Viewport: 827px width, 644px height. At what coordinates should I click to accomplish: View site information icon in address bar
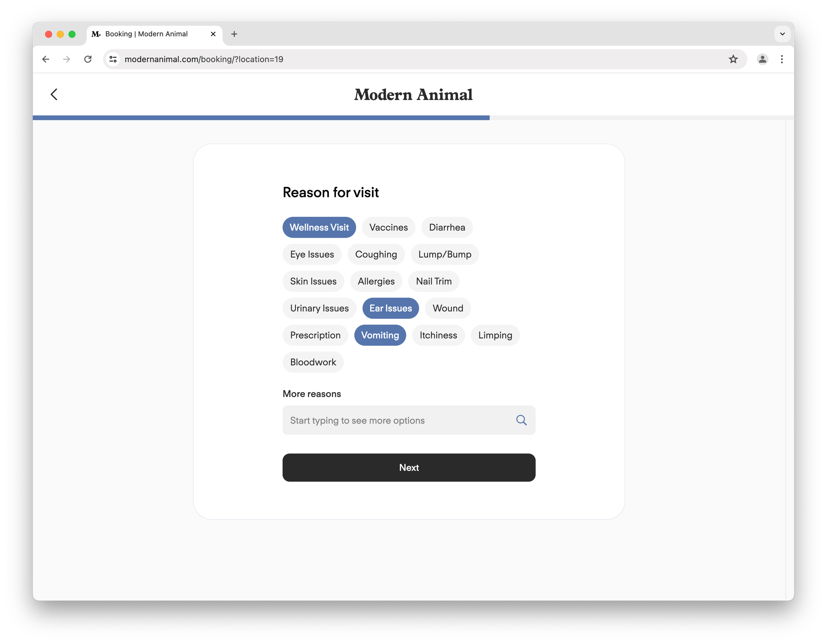point(113,59)
